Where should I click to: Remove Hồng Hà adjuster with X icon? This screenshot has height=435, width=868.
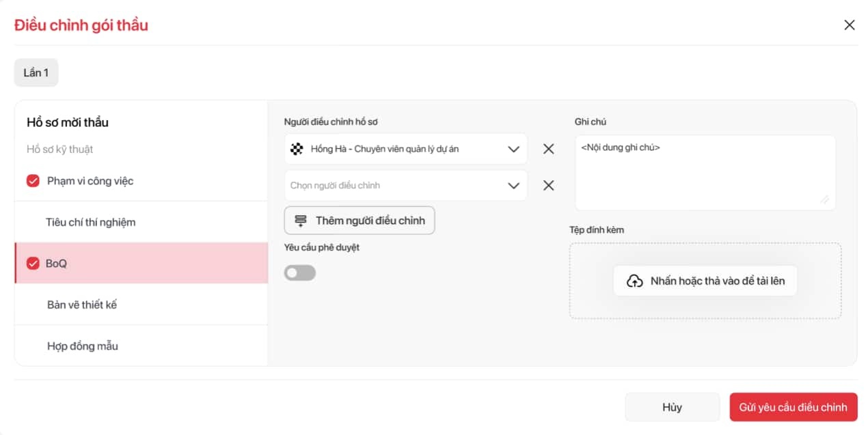click(x=548, y=149)
